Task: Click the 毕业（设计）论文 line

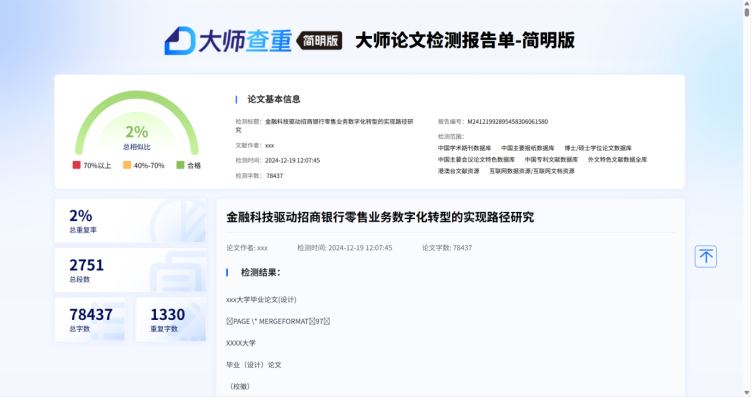Action: 254,365
